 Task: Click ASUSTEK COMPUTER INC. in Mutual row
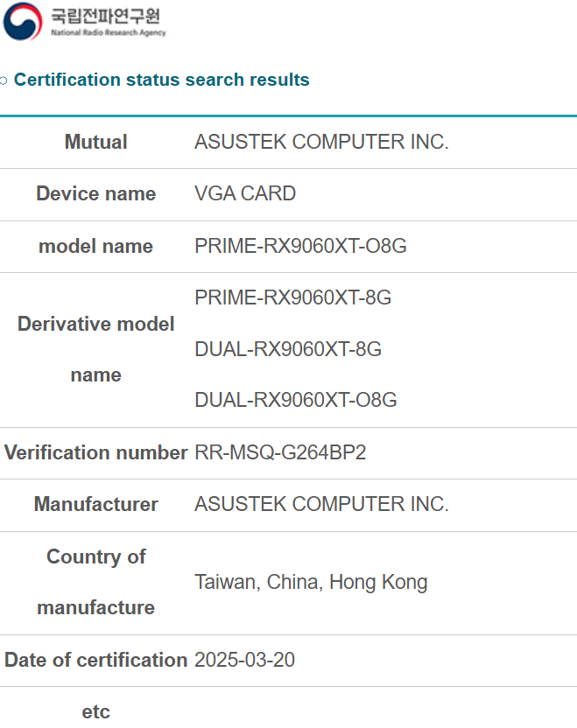coord(321,142)
